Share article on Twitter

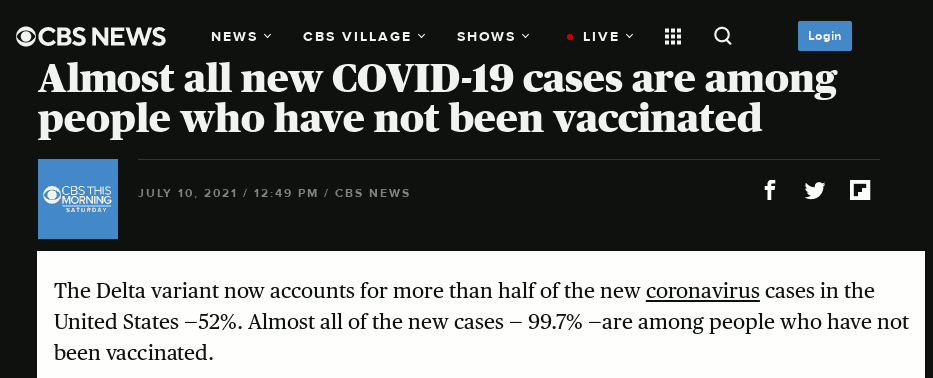click(x=815, y=190)
